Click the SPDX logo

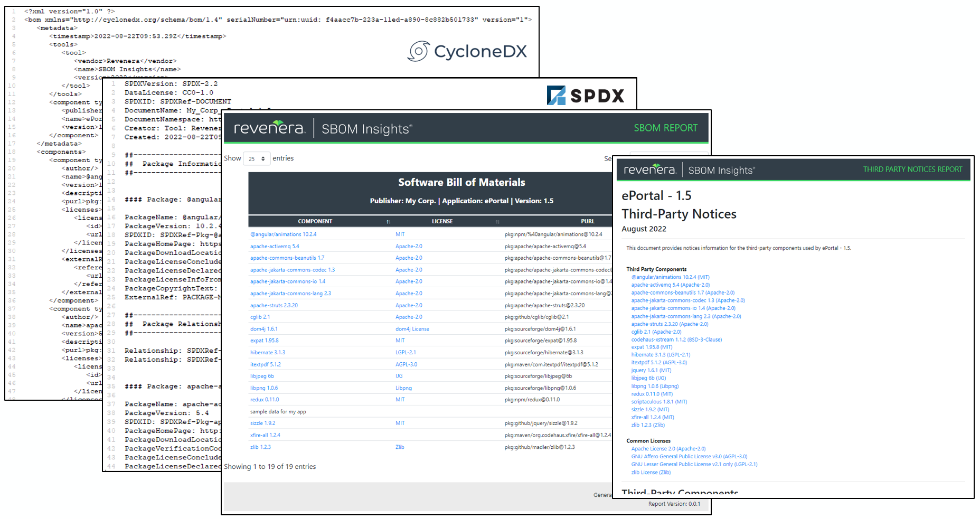(585, 96)
